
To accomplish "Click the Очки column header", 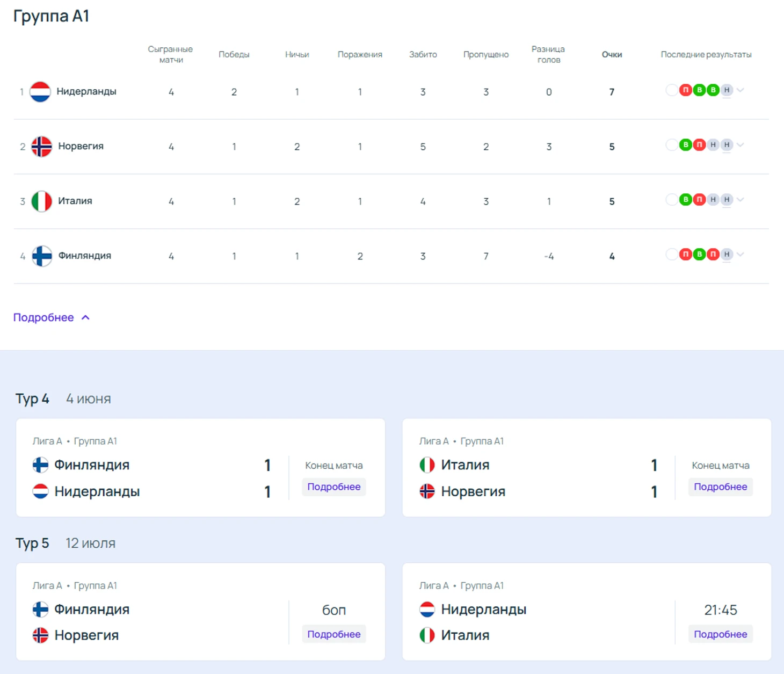I will click(612, 54).
